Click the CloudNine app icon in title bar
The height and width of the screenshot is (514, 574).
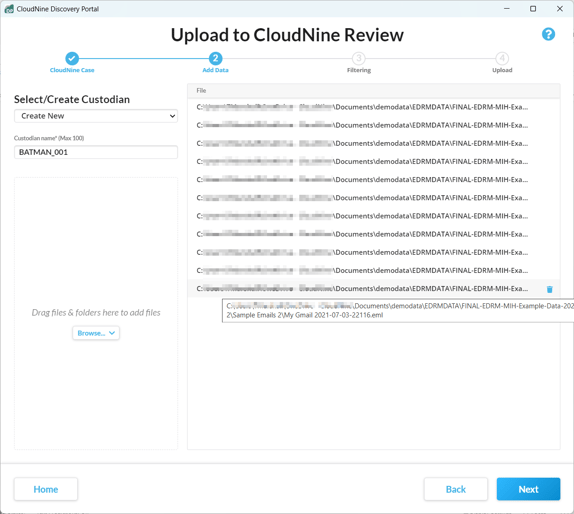point(9,9)
